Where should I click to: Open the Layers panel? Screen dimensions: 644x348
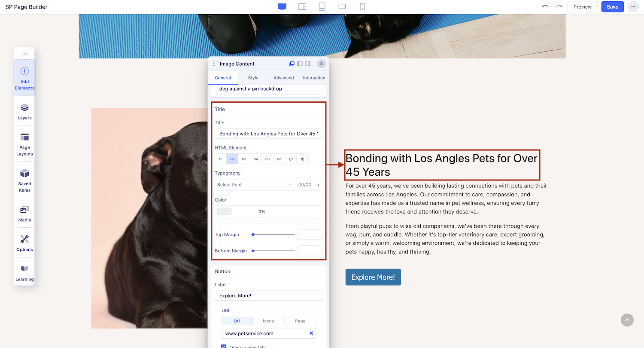tap(24, 111)
